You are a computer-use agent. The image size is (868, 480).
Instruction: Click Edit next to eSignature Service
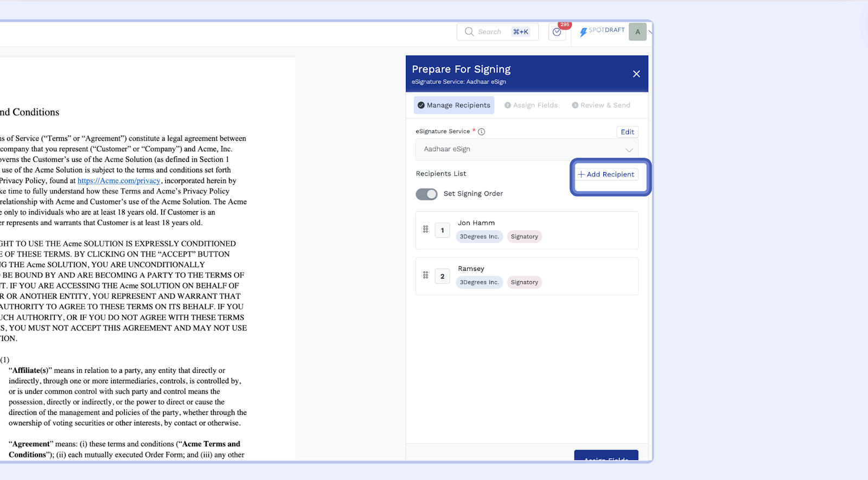click(628, 132)
